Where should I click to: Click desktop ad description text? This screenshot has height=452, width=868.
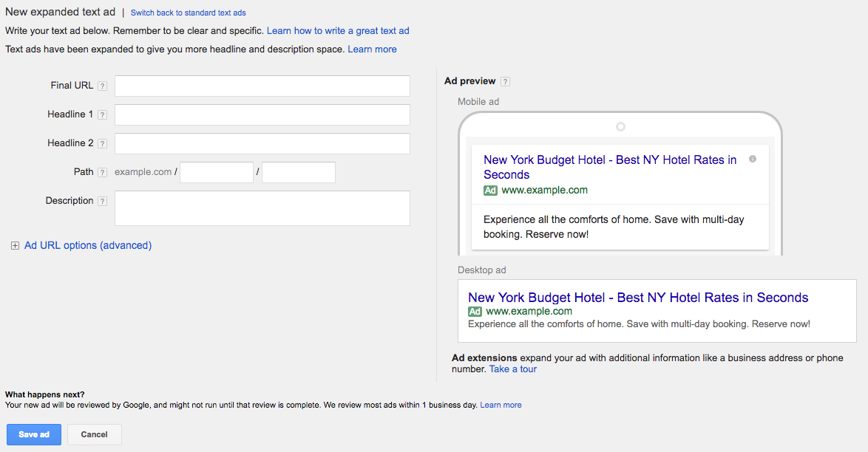tap(639, 324)
